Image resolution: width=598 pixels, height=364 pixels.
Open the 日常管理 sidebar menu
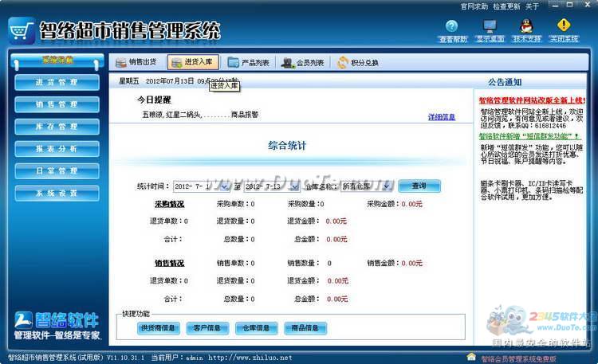(x=57, y=170)
